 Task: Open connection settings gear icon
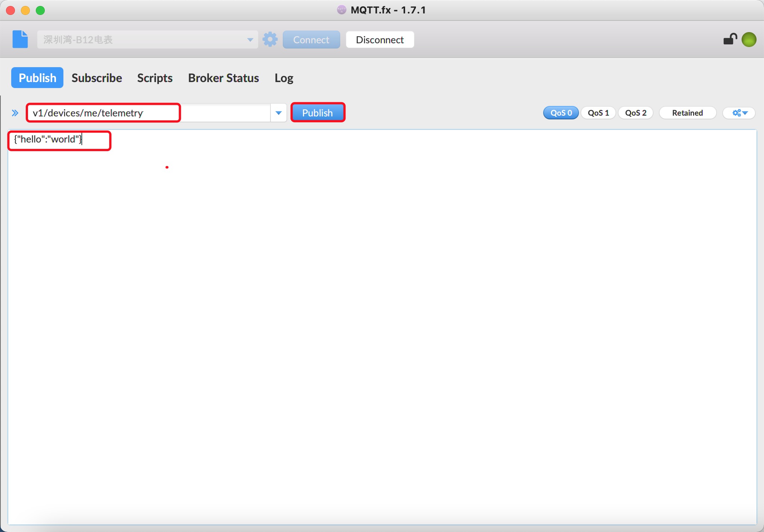(x=270, y=39)
